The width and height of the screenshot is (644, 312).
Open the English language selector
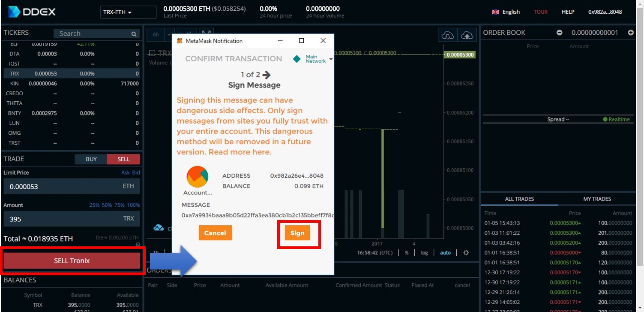point(506,12)
